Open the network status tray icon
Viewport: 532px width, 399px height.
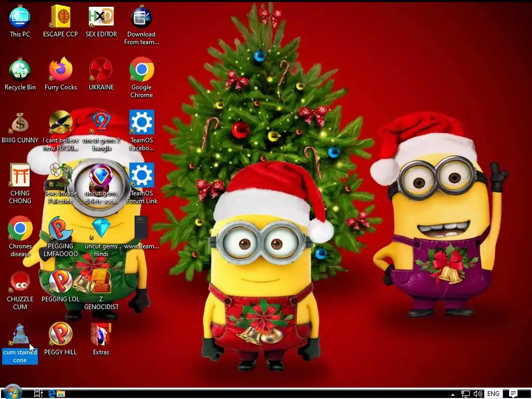pyautogui.click(x=465, y=394)
